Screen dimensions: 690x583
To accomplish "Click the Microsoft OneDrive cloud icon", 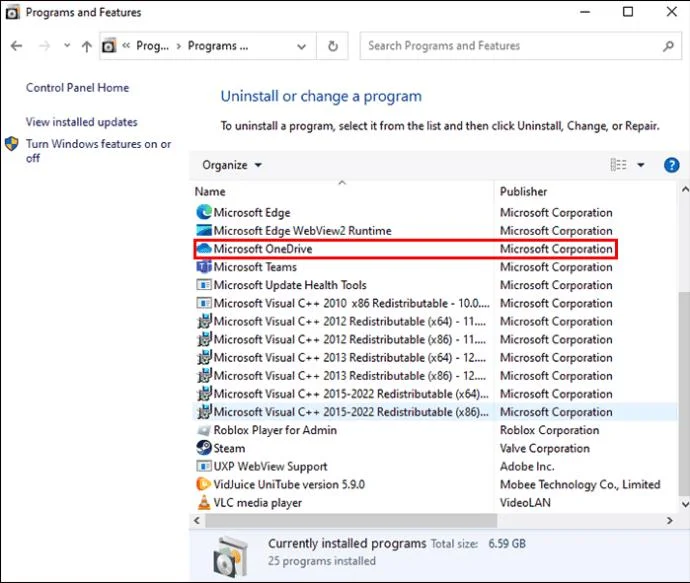I will coord(204,249).
